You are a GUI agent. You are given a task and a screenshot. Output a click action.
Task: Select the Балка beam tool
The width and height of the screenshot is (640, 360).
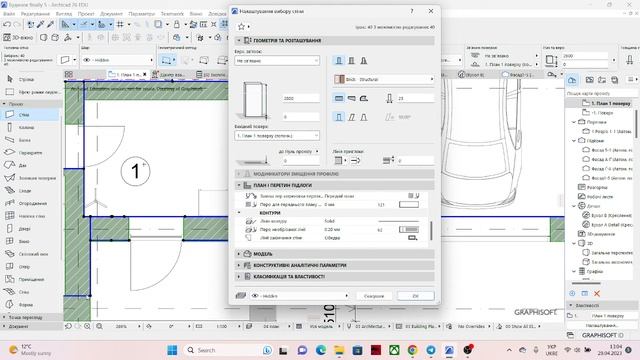pos(24,140)
